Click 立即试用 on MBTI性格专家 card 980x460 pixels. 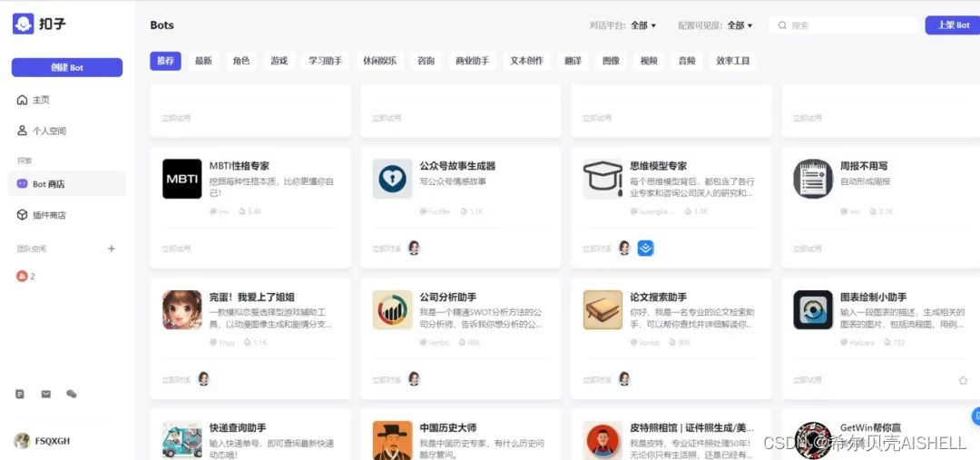[177, 249]
